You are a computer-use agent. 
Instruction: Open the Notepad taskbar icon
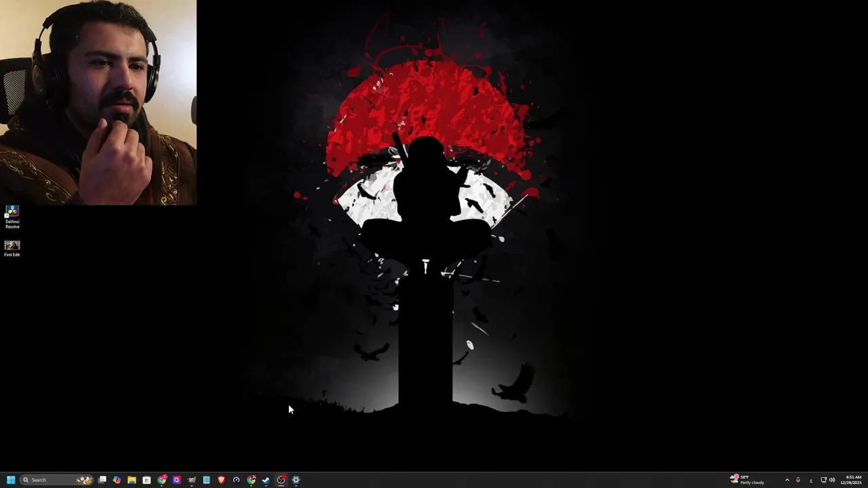(206, 480)
